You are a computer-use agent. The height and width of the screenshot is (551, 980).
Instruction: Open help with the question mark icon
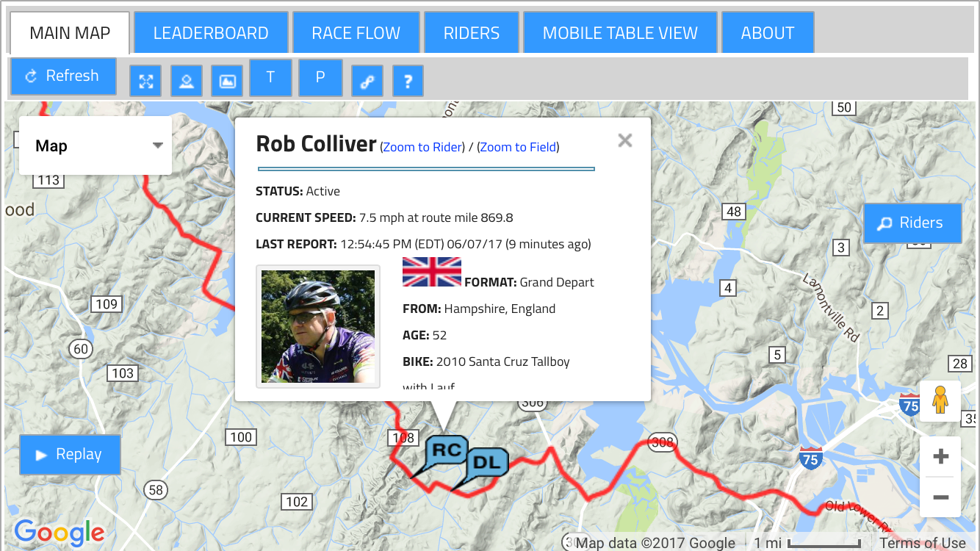point(408,81)
